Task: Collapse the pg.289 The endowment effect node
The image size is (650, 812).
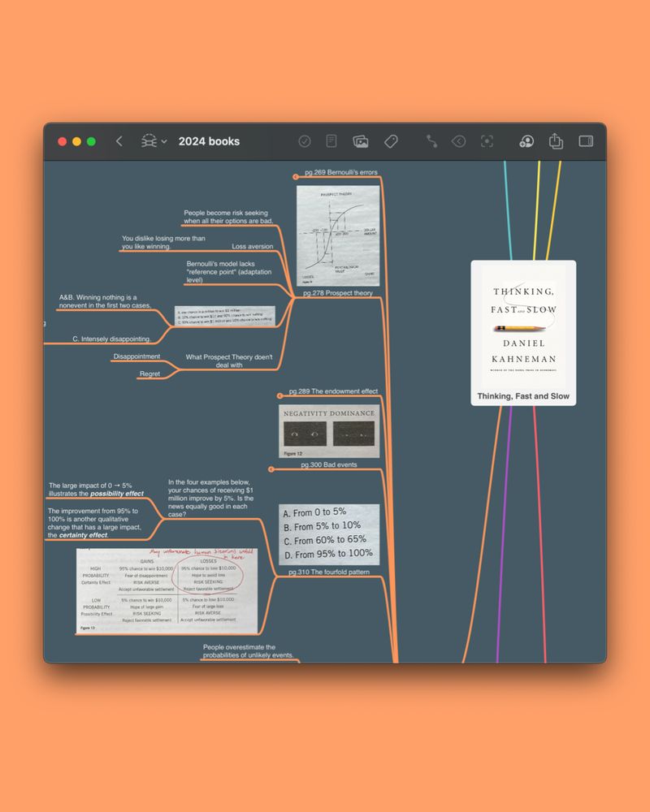Action: [279, 395]
